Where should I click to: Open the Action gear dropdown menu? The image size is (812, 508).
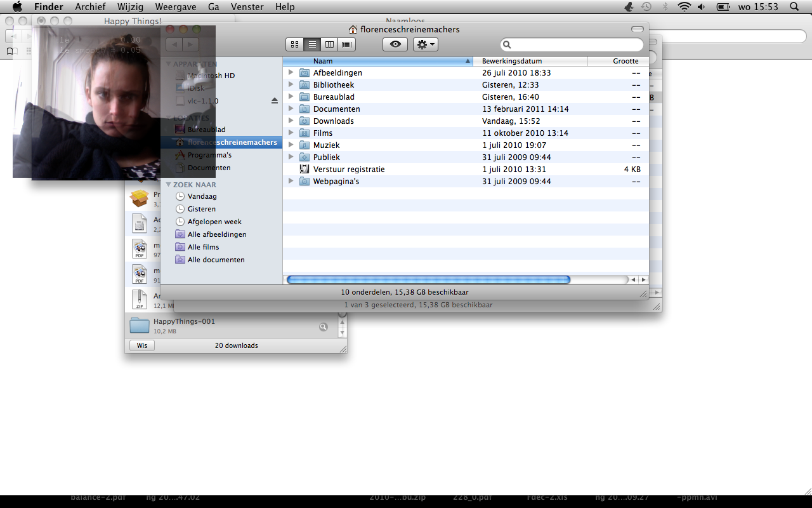coord(425,44)
